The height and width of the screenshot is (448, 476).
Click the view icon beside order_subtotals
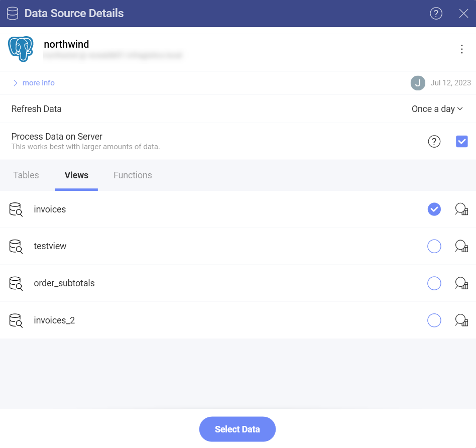[x=16, y=283]
